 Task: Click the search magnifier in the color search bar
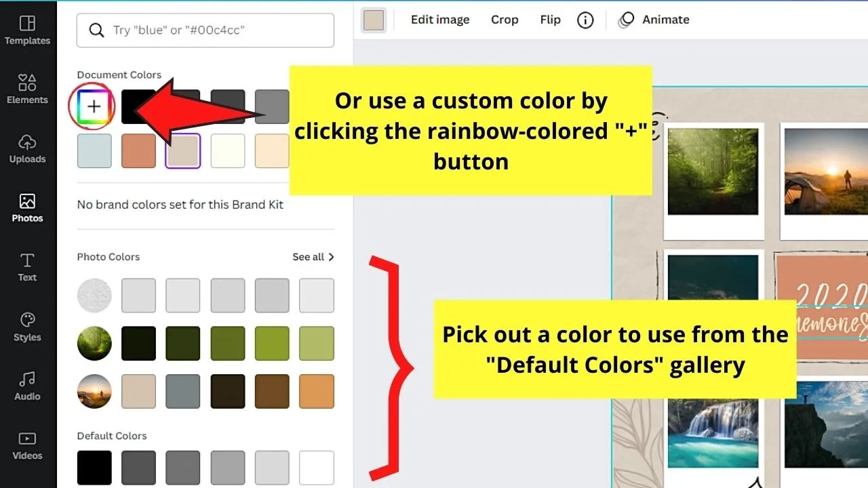[x=97, y=30]
